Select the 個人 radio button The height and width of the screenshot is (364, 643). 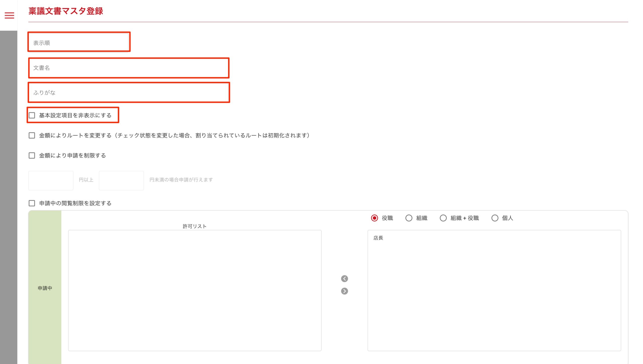pyautogui.click(x=495, y=218)
